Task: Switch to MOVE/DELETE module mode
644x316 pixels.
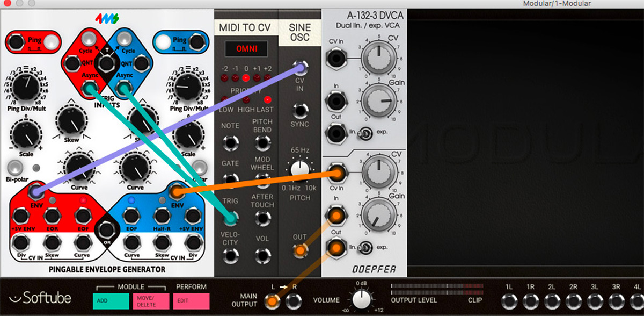Action: (150, 301)
